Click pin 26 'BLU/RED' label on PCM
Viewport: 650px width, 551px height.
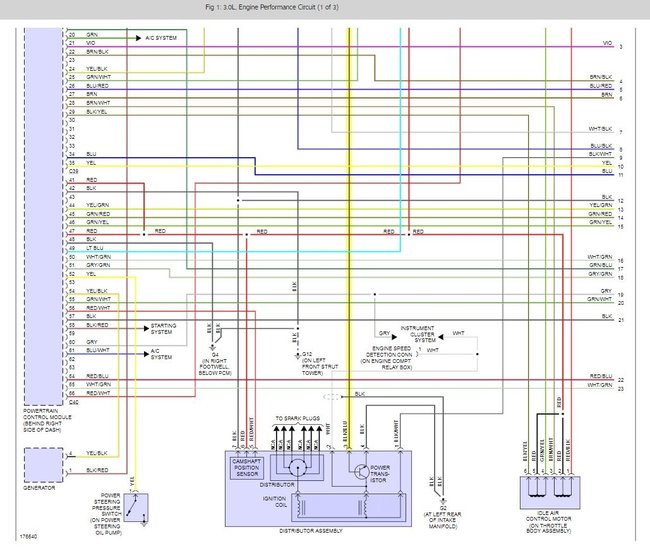point(97,86)
